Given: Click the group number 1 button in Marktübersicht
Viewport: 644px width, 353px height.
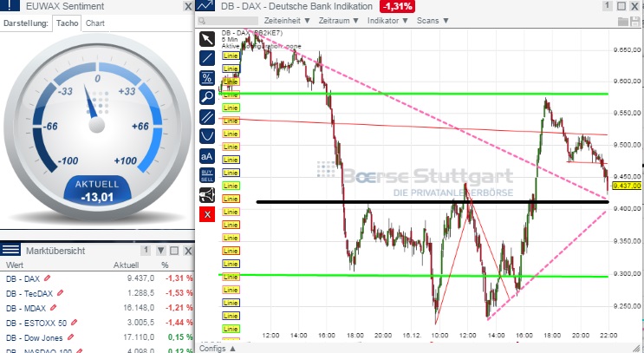Looking at the screenshot, I should 146,250.
